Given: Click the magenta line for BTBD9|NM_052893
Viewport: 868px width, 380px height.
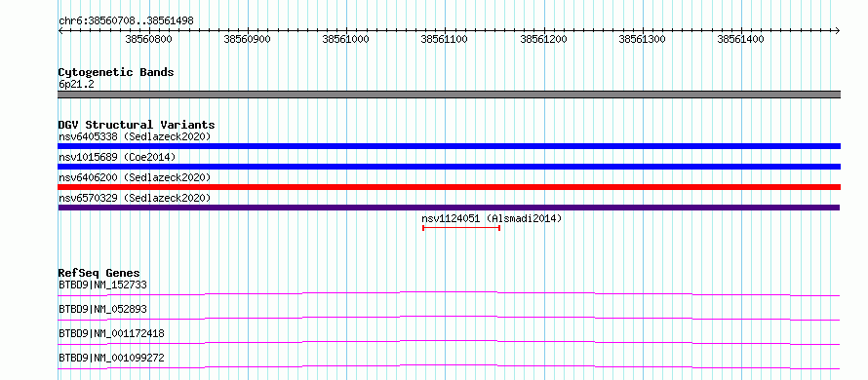Looking at the screenshot, I should 449,318.
